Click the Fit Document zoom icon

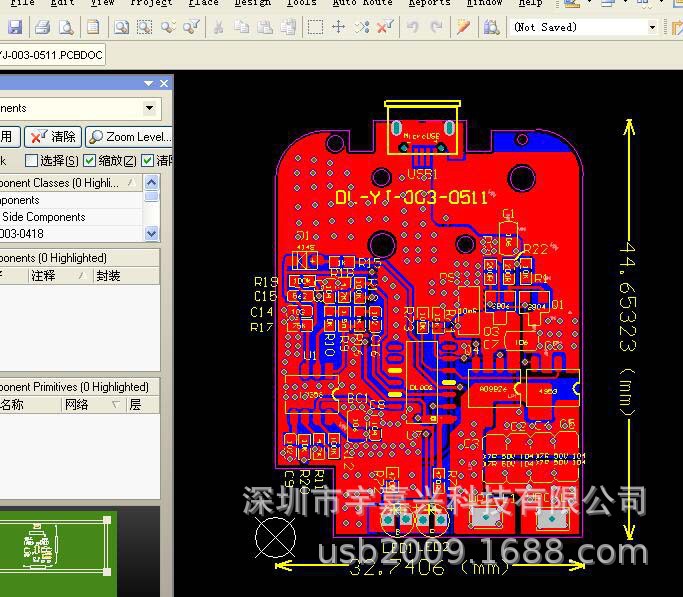click(x=121, y=27)
